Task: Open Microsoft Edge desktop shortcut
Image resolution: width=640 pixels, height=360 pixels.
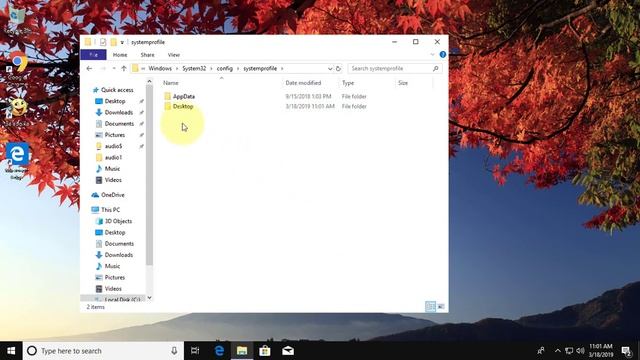Action: tap(17, 161)
